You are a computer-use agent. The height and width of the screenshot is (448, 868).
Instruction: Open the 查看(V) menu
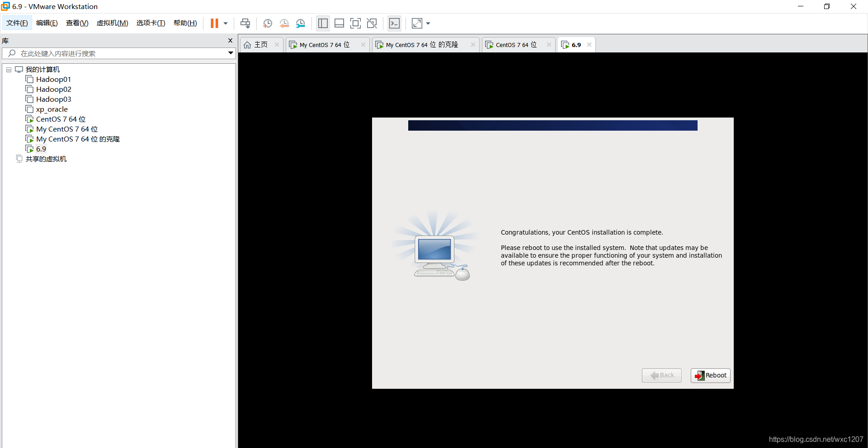[x=77, y=23]
